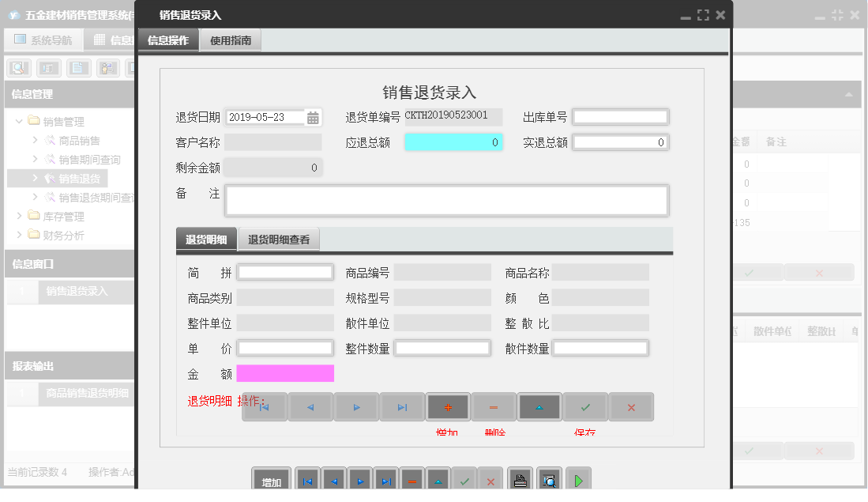Screen dimensions: 868x502
Task: Select the print icon on the bottom toolbar
Action: click(520, 478)
